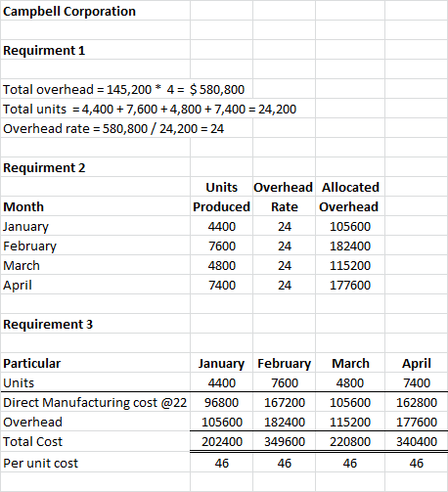Click per unit cost 46 for April
The height and width of the screenshot is (492, 448).
pos(417,464)
